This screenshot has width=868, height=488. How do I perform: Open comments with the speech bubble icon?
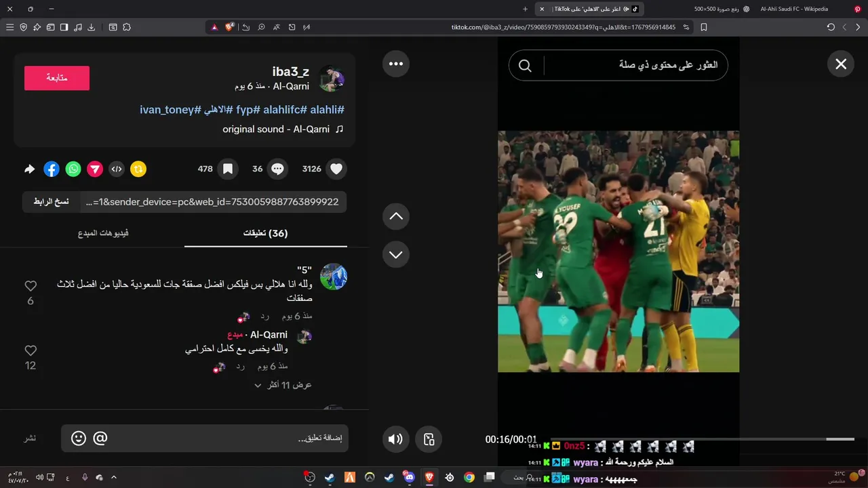277,169
